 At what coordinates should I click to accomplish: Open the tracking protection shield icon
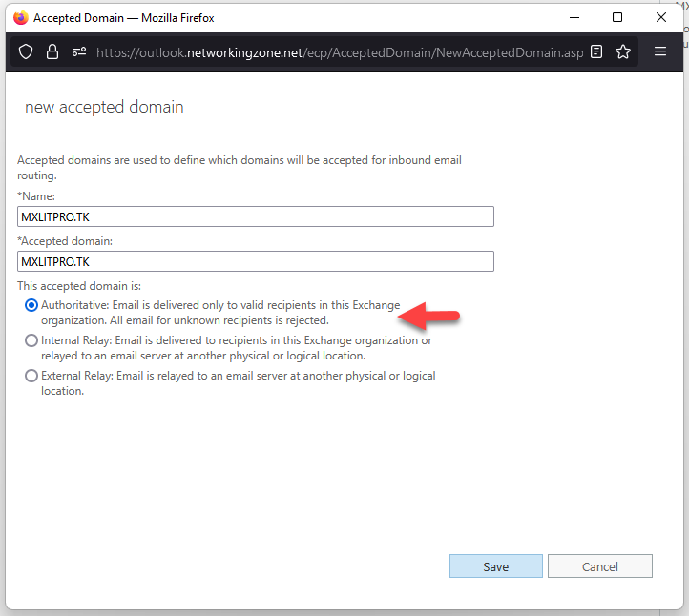27,52
